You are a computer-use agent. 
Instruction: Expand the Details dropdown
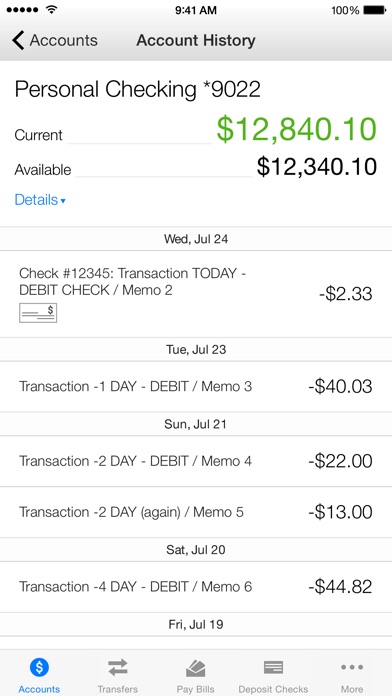click(40, 200)
